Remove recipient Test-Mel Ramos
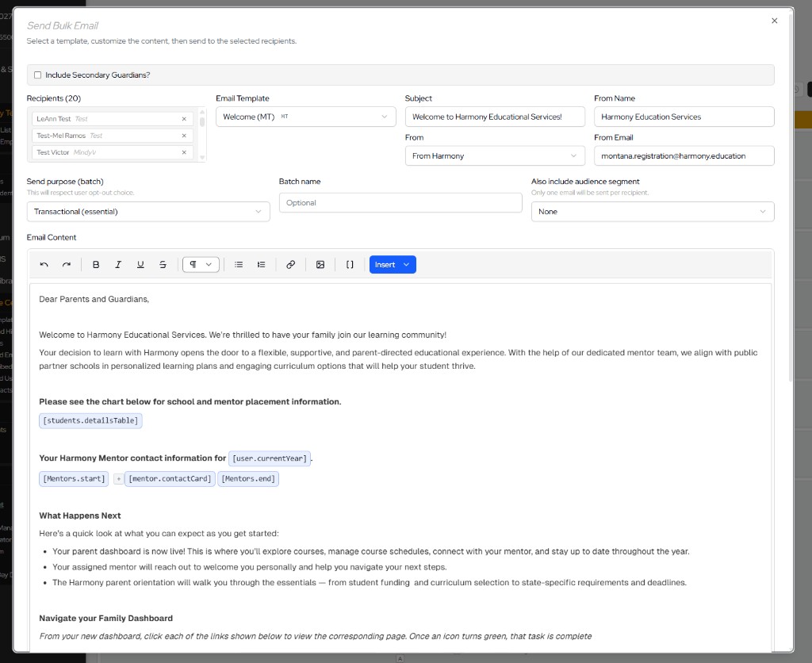812x663 pixels. click(x=184, y=136)
